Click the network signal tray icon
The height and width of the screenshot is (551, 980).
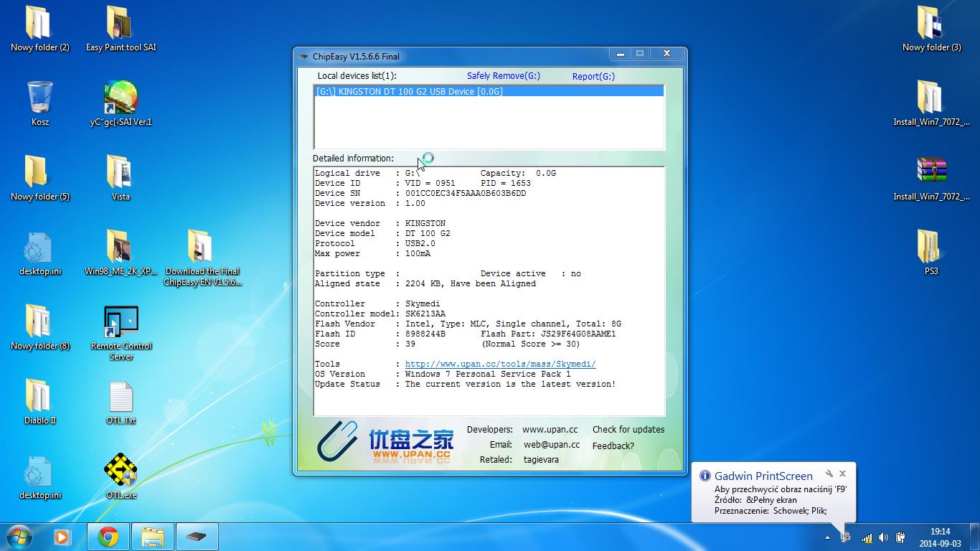[866, 537]
